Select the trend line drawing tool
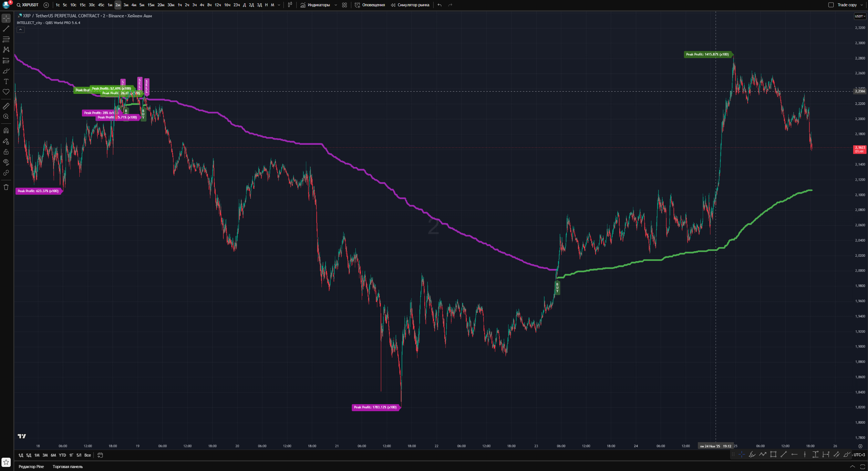Screen dimensions: 868x471 6,28
